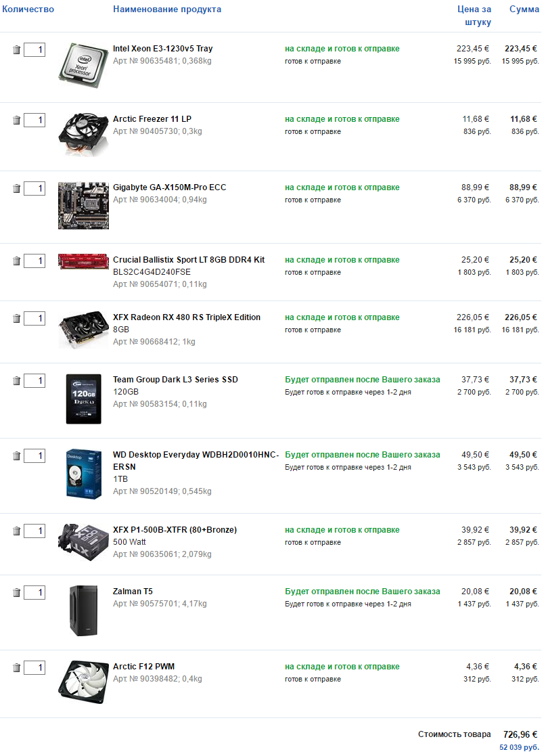Focus quantity box for XFX P1-500B-XTFR
Image resolution: width=544 pixels, height=756 pixels.
pyautogui.click(x=35, y=531)
